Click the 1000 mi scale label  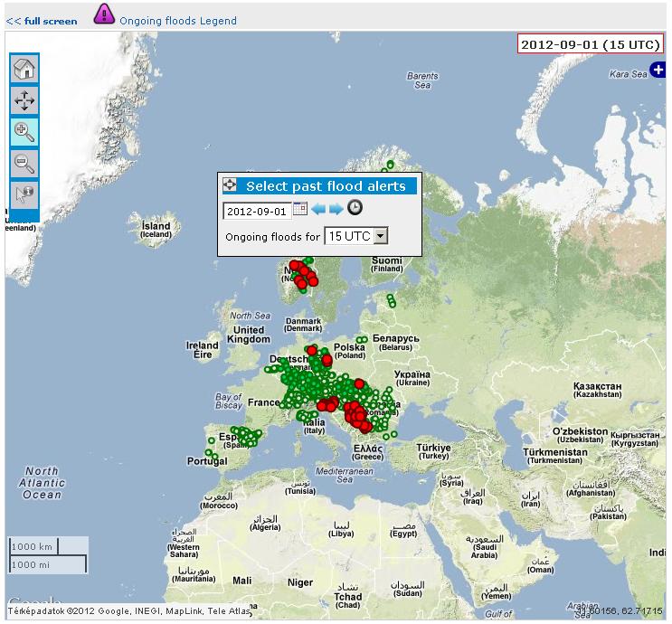click(x=31, y=565)
